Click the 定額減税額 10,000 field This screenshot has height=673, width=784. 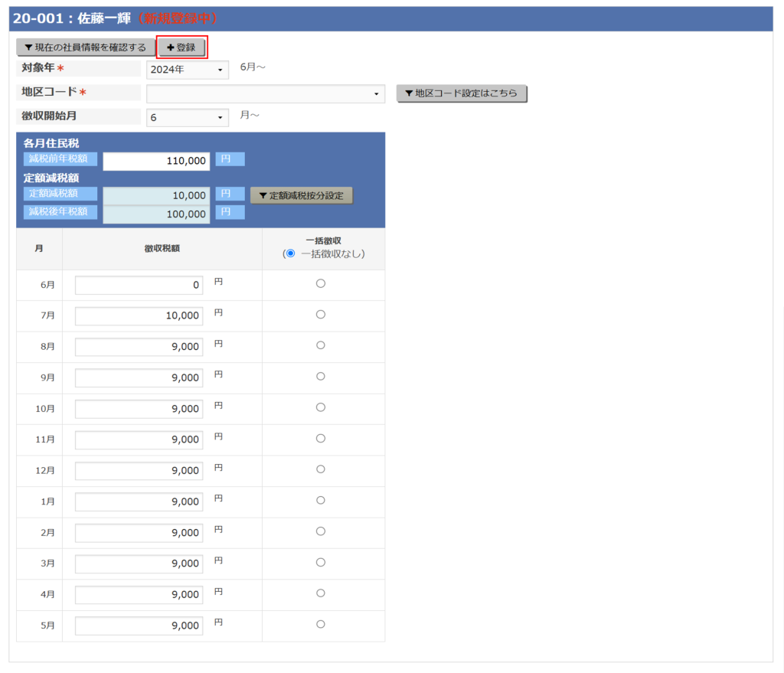tap(156, 195)
